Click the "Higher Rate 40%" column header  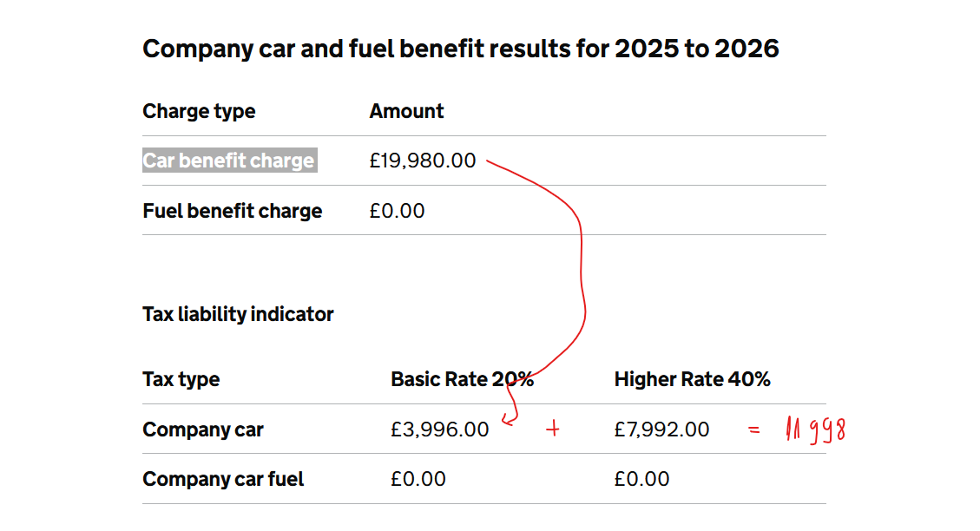[692, 379]
